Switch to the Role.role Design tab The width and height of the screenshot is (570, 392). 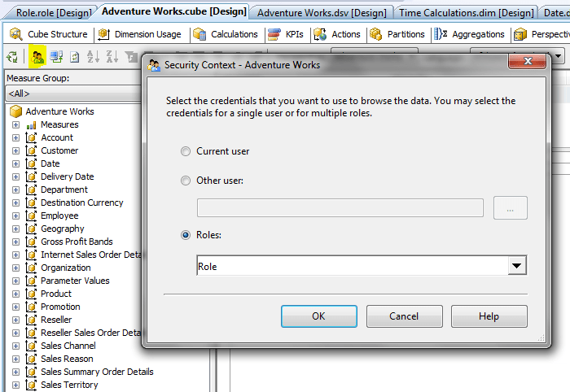54,13
